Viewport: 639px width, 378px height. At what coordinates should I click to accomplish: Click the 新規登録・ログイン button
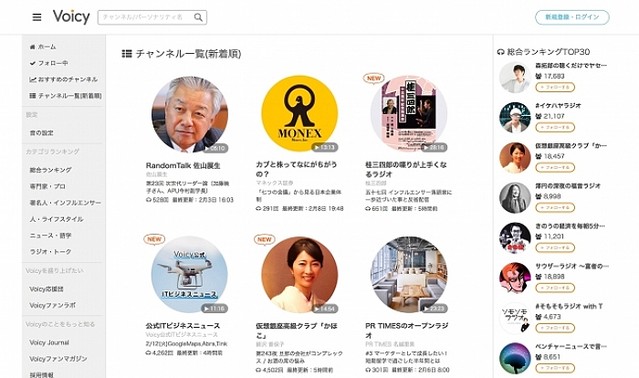(572, 17)
